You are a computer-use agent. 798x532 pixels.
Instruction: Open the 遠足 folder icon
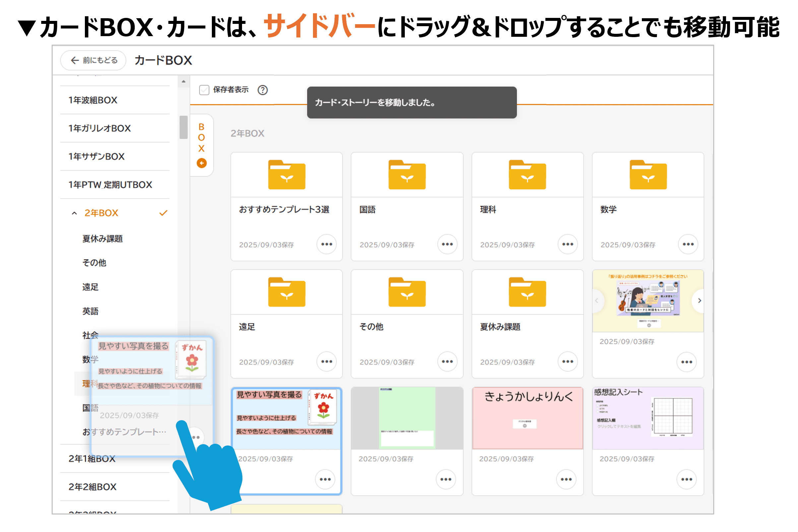pos(286,292)
